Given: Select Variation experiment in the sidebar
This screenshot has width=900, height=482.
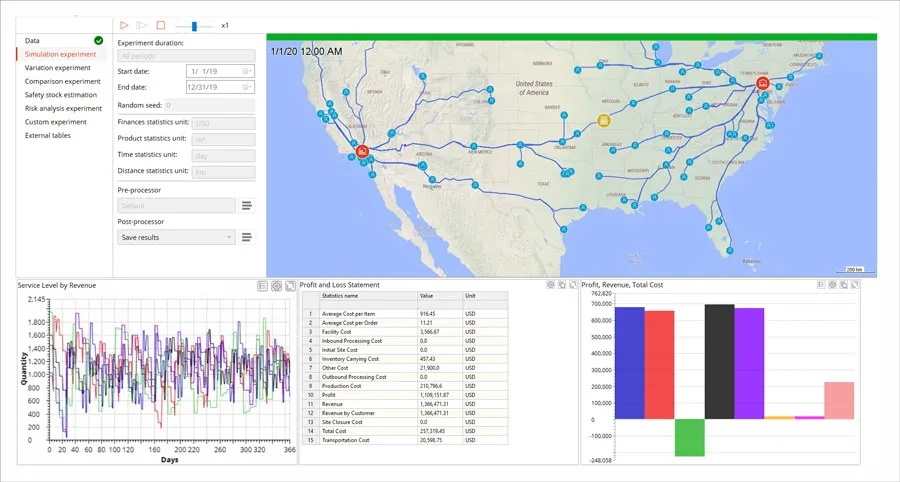Looking at the screenshot, I should click(x=57, y=68).
